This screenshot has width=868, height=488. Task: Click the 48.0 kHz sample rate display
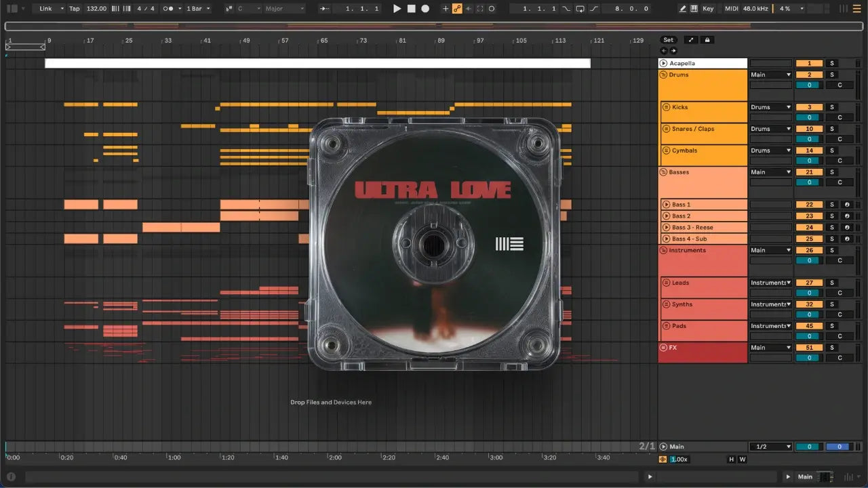756,9
